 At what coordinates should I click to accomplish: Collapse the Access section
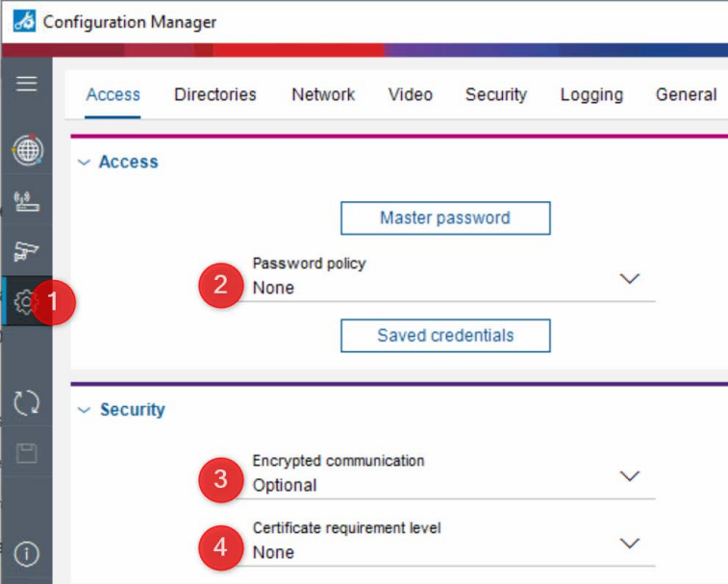pos(84,163)
